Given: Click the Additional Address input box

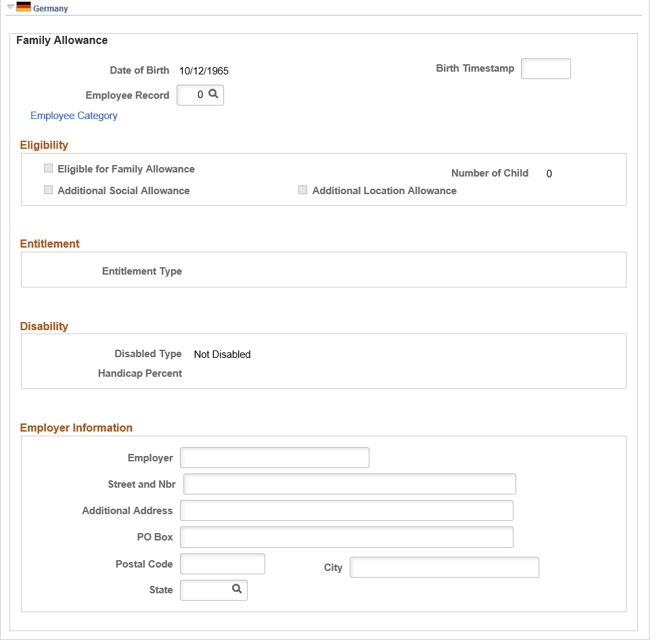Looking at the screenshot, I should (346, 510).
